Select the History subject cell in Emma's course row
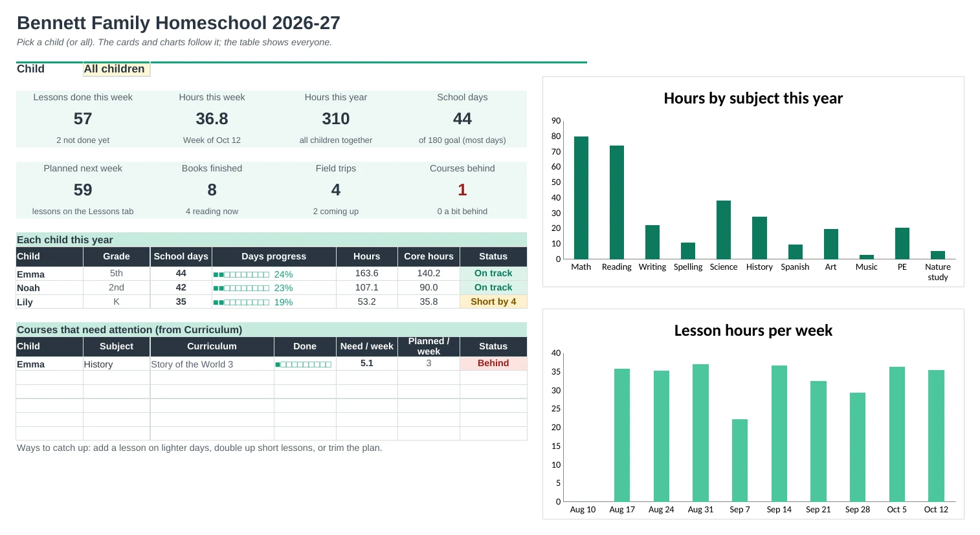The width and height of the screenshot is (980, 535). 117,364
